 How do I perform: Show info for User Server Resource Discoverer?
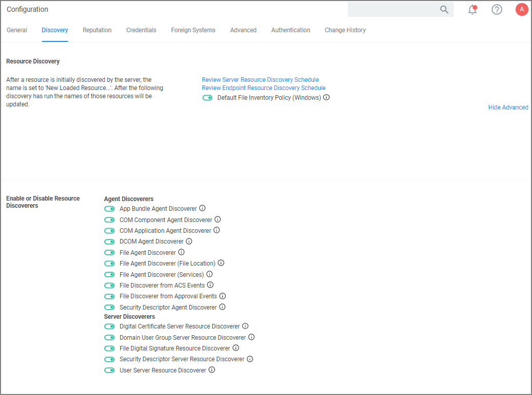click(x=211, y=369)
